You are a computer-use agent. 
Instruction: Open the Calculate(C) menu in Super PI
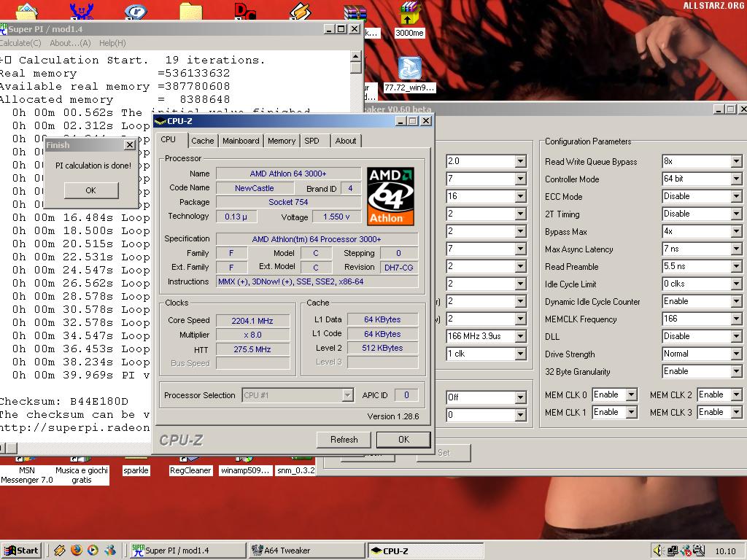20,43
